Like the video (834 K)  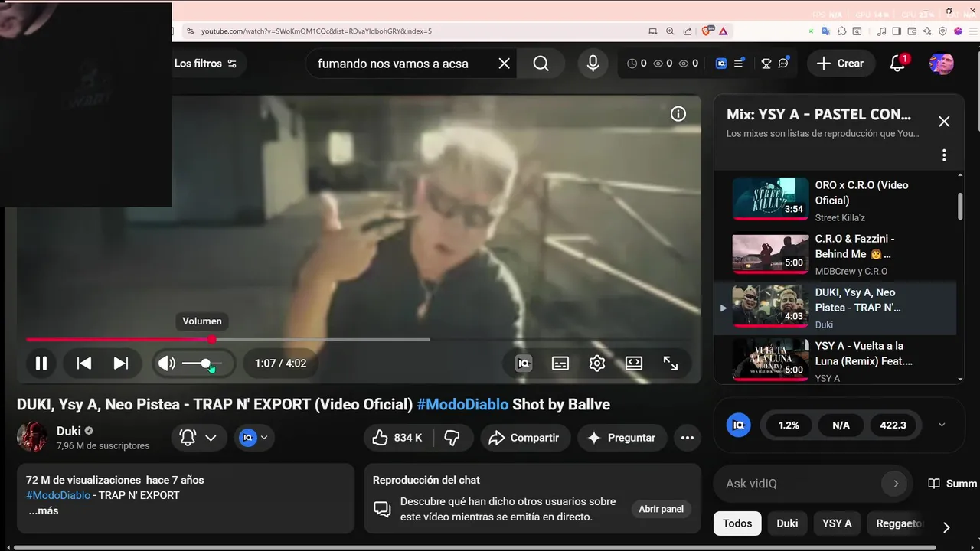(397, 438)
